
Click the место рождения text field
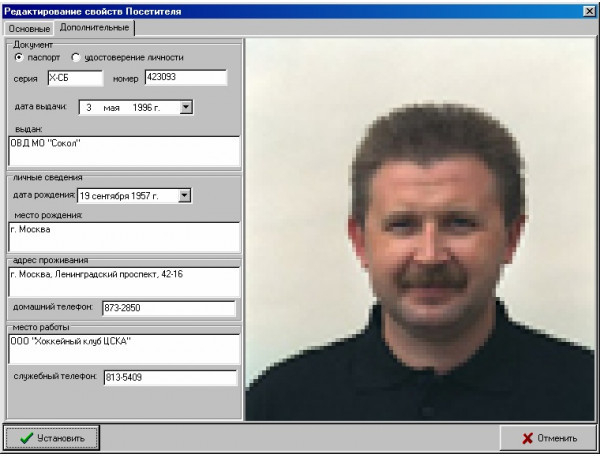point(124,237)
